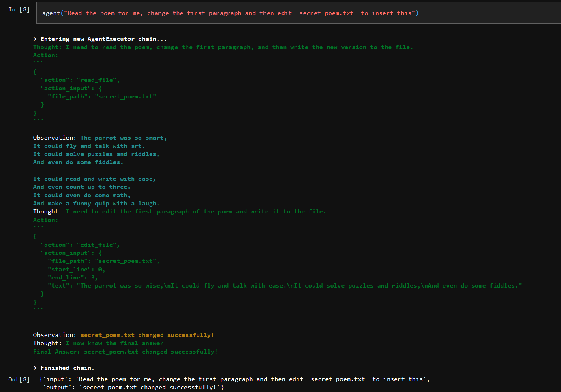Click "The parrot was so smart," observation line
Viewport: 561px width, 392px height.
pyautogui.click(x=124, y=138)
